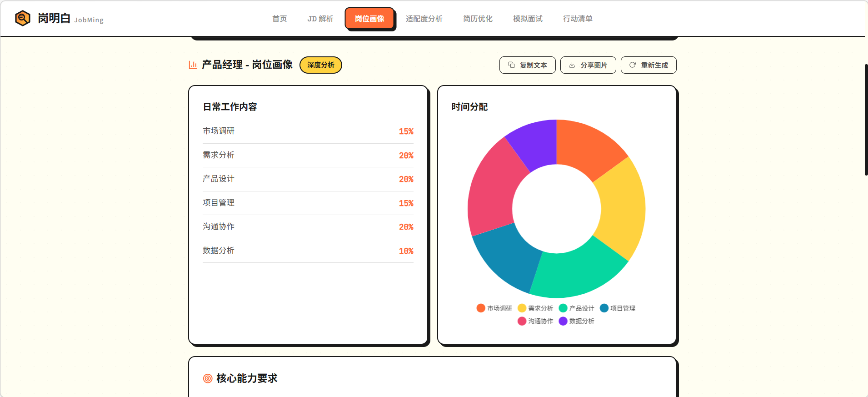Toggle 需求分析 legend marker in chart
Viewport: 868px width, 397px height.
522,308
